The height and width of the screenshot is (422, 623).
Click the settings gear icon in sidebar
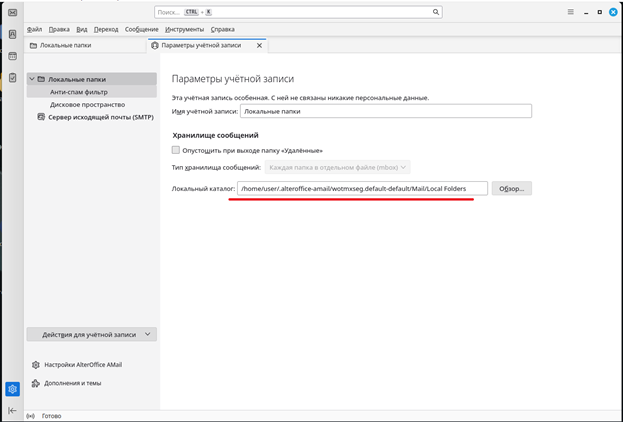pos(12,389)
